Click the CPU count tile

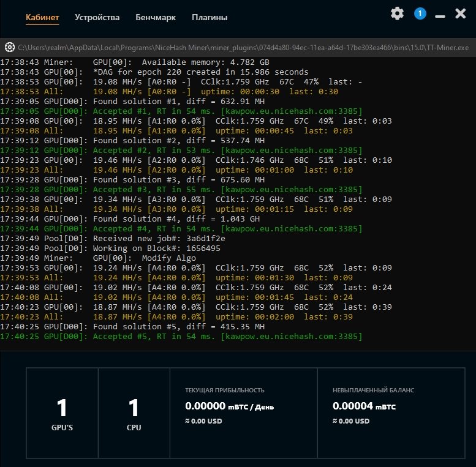(134, 413)
